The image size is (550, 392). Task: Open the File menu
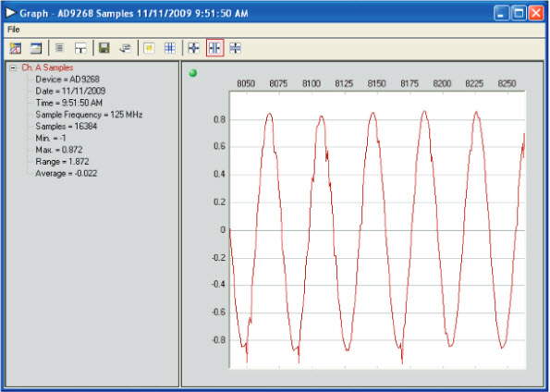tap(13, 30)
